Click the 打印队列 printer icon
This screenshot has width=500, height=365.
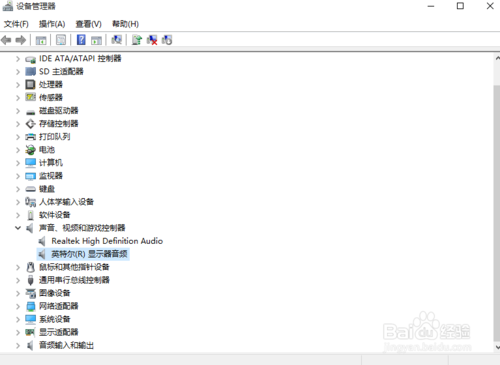(x=31, y=137)
